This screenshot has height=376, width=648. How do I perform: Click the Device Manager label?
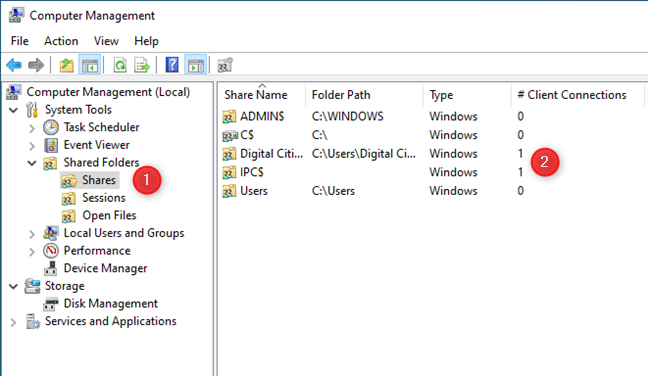pyautogui.click(x=105, y=269)
